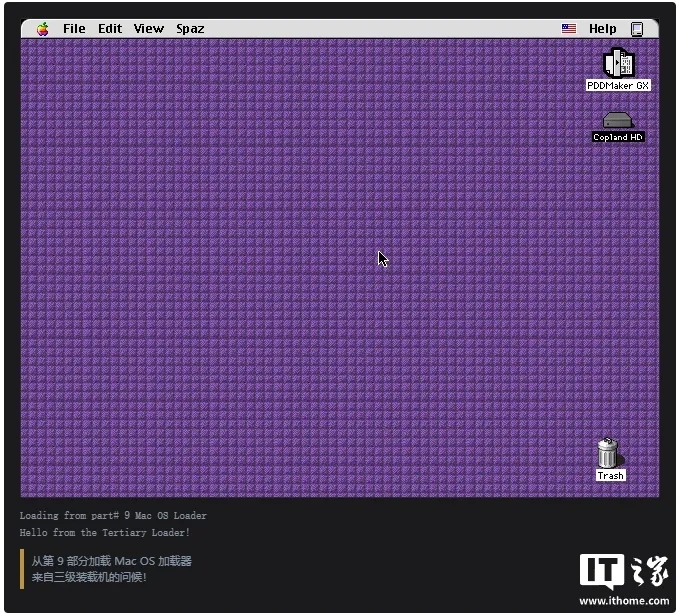This screenshot has height=615, width=680.
Task: Open the File menu
Action: click(x=74, y=29)
